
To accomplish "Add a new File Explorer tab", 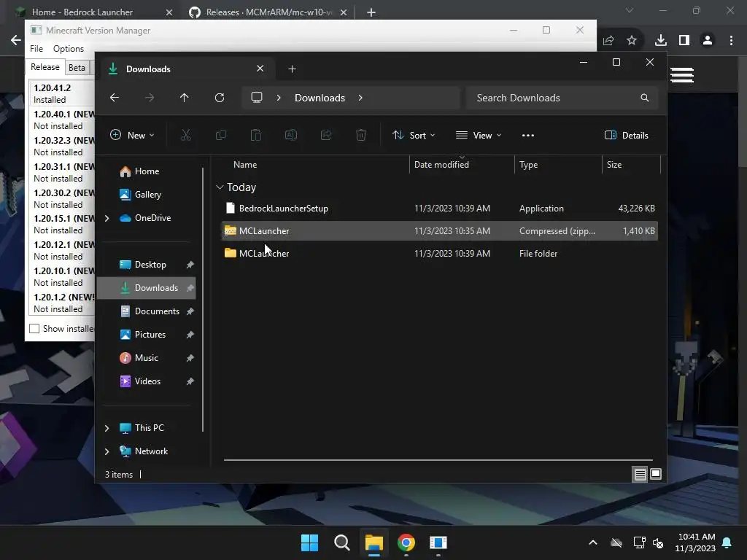I will pyautogui.click(x=292, y=69).
